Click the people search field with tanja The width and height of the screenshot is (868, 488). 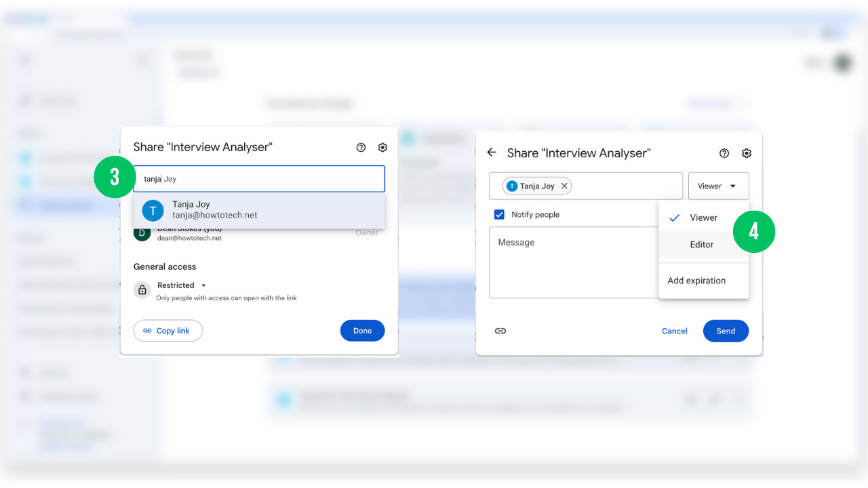[x=259, y=179]
